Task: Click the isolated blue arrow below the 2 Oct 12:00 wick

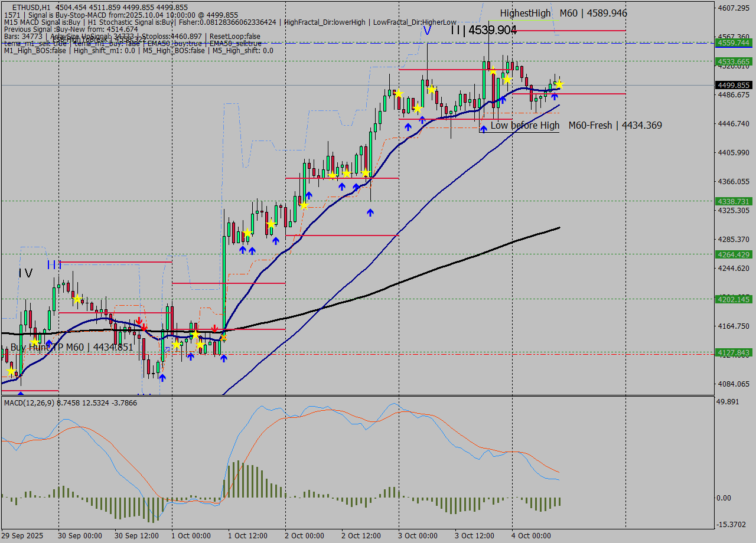Action: click(x=370, y=212)
